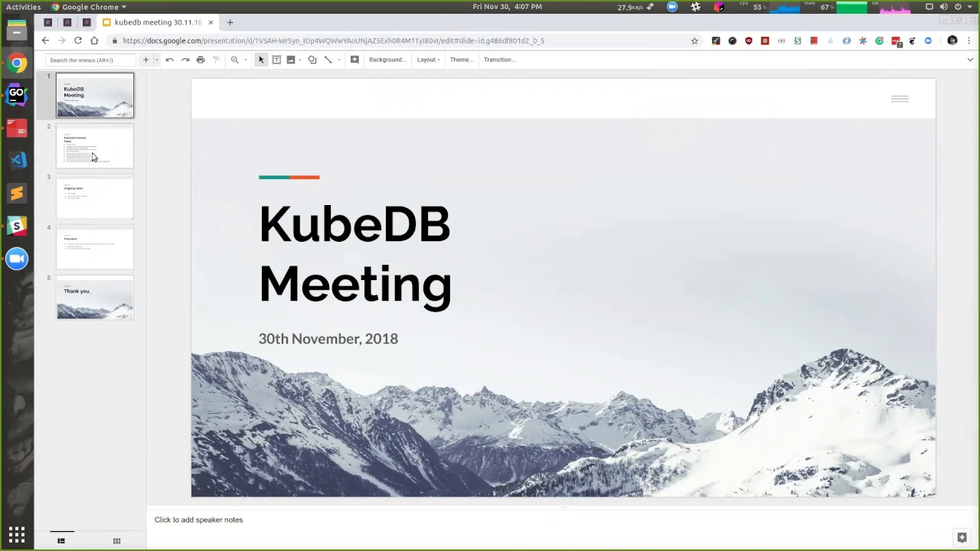Choose the select arrow cursor tool

tap(261, 60)
